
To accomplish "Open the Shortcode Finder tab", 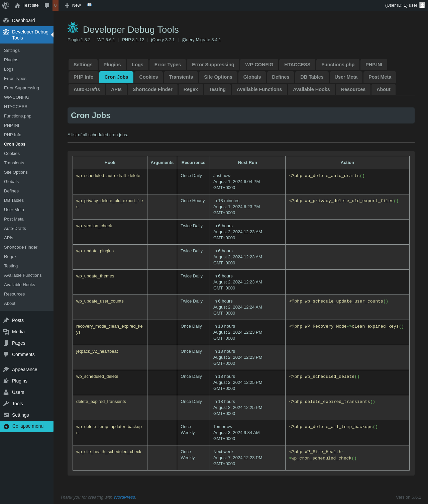I will 152,89.
